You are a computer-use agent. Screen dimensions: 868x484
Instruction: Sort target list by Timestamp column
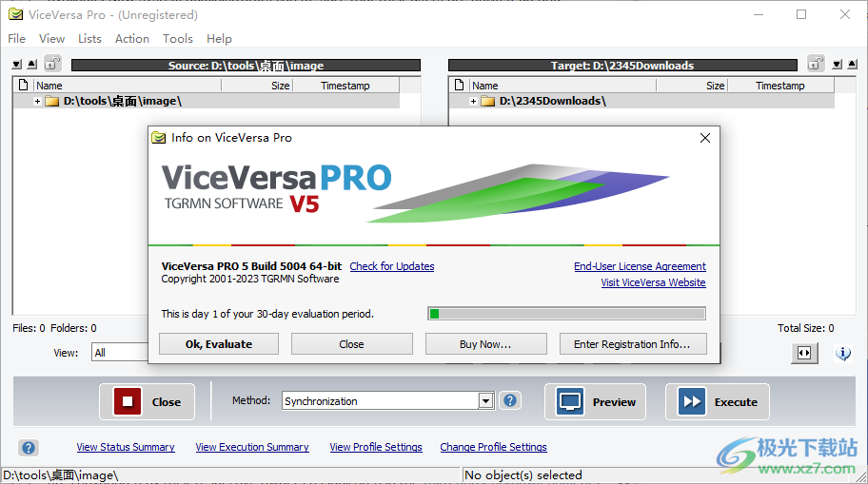tap(780, 86)
